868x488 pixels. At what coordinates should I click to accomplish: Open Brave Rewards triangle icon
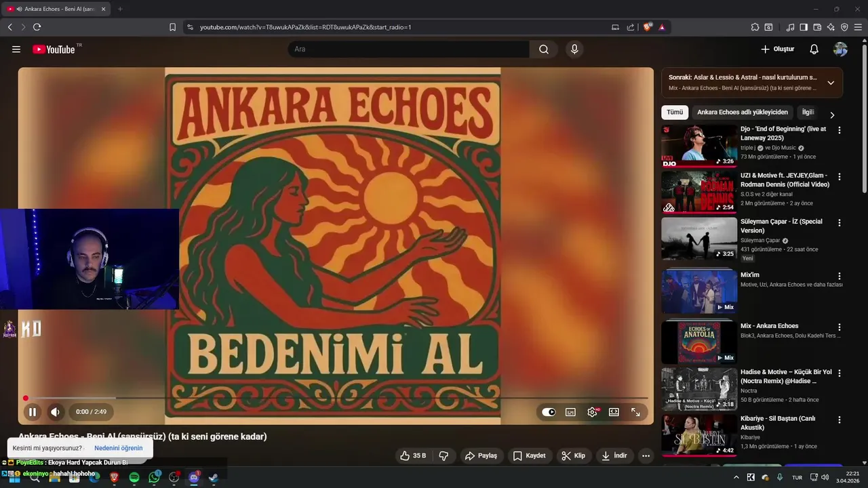[661, 27]
